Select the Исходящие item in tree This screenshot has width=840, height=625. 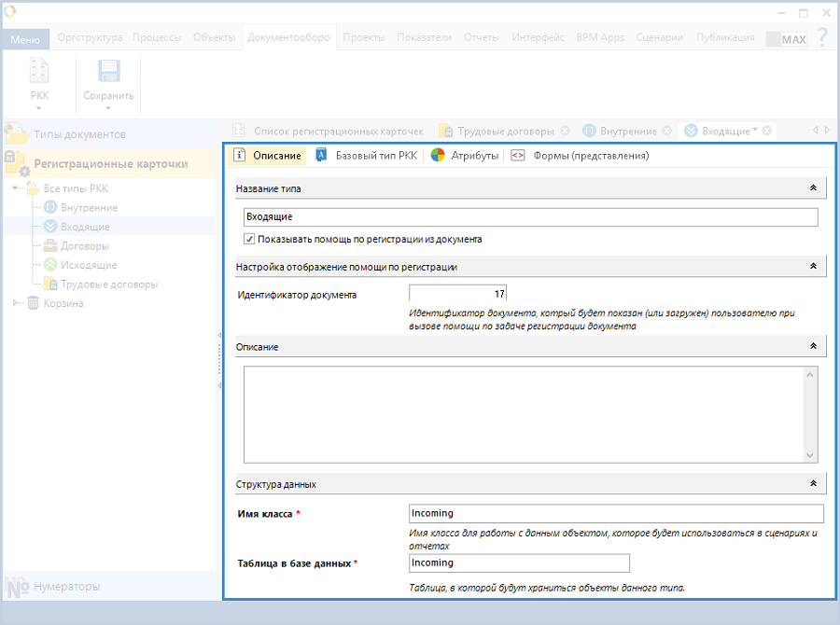(x=88, y=265)
